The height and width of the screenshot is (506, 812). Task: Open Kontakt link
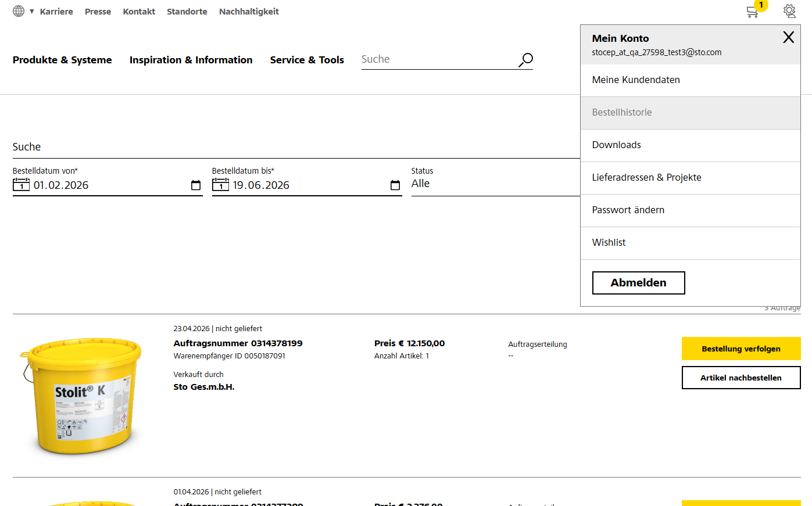coord(139,12)
